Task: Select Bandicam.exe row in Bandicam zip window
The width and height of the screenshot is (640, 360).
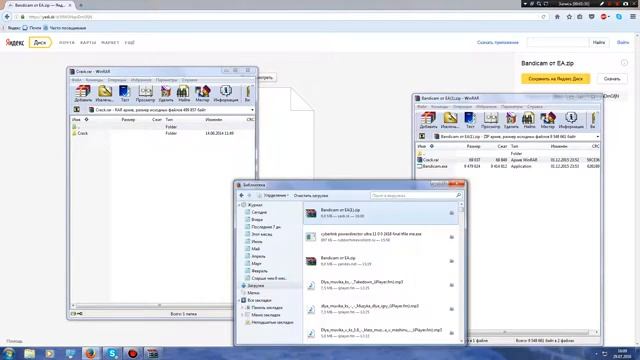Action: point(508,167)
